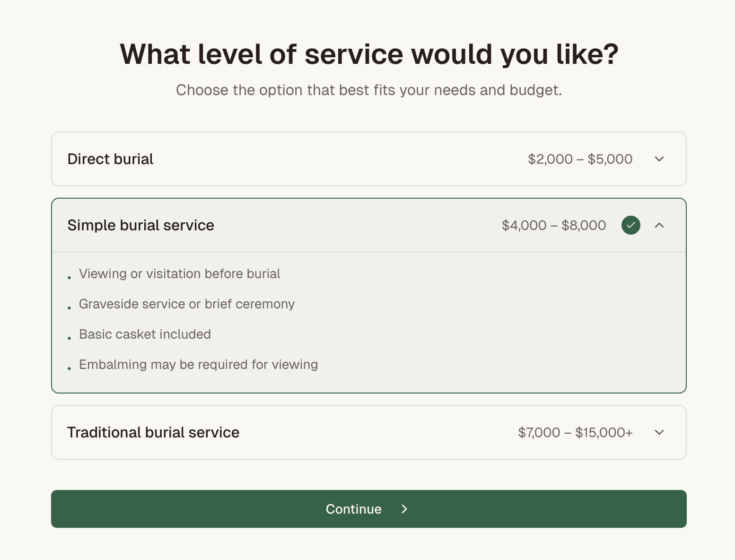Click the $7,000 – $15,000+ price range

pos(575,432)
